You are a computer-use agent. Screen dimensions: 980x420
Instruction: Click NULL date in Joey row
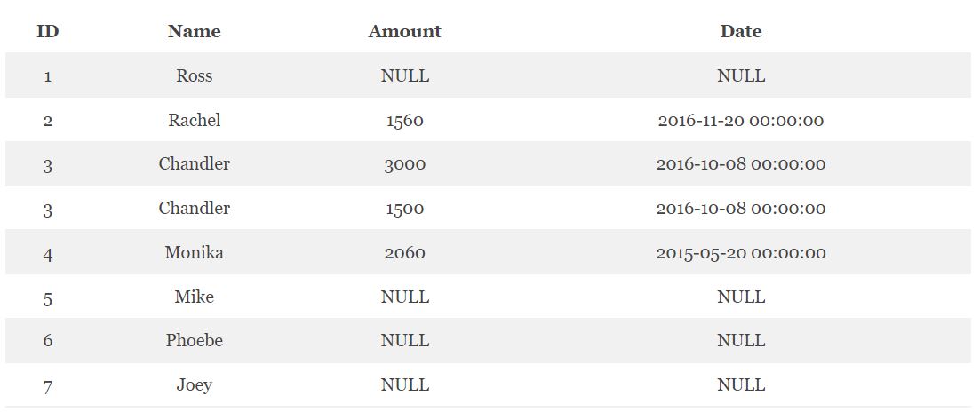[741, 384]
